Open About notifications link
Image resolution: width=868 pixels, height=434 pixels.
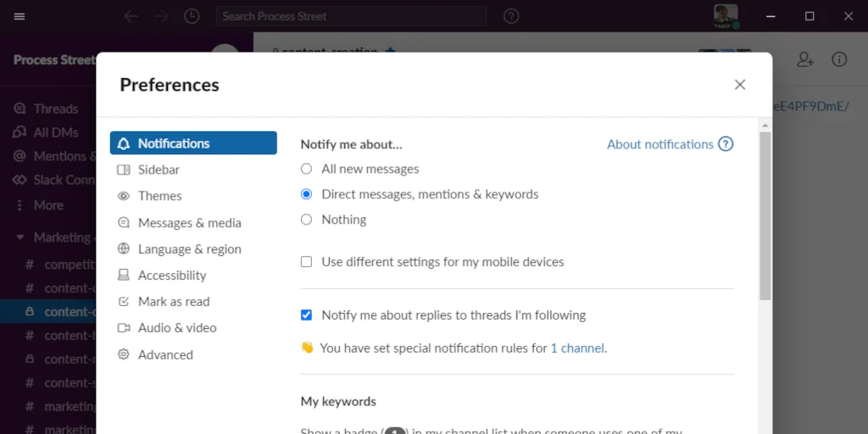point(659,144)
